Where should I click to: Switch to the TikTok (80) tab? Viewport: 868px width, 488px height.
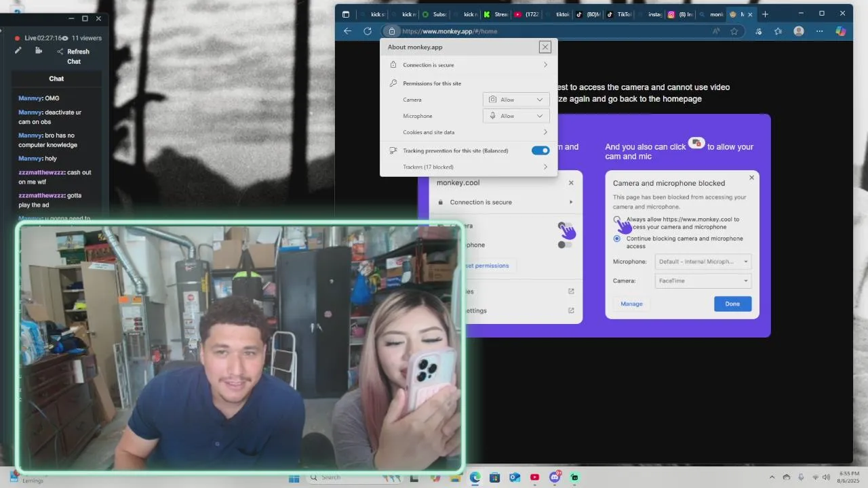pyautogui.click(x=587, y=14)
